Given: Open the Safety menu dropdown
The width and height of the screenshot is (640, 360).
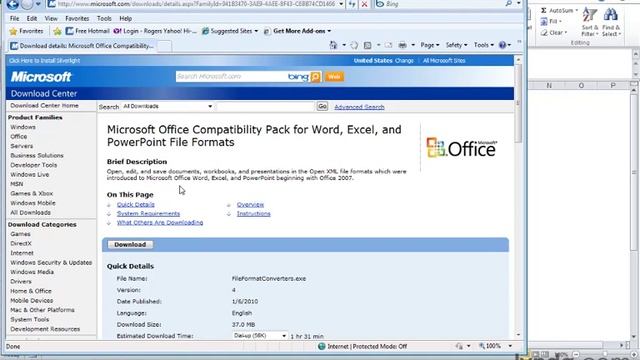Looking at the screenshot, I should [x=456, y=45].
